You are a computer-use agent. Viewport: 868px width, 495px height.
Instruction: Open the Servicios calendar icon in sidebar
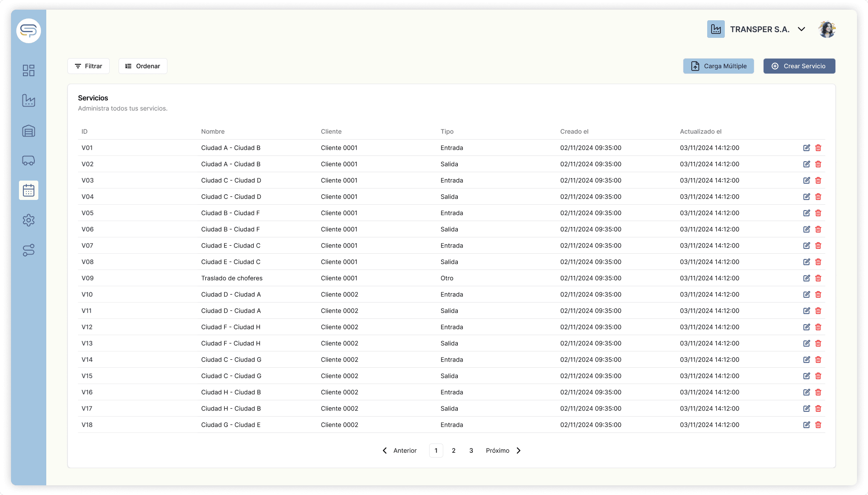tap(28, 190)
